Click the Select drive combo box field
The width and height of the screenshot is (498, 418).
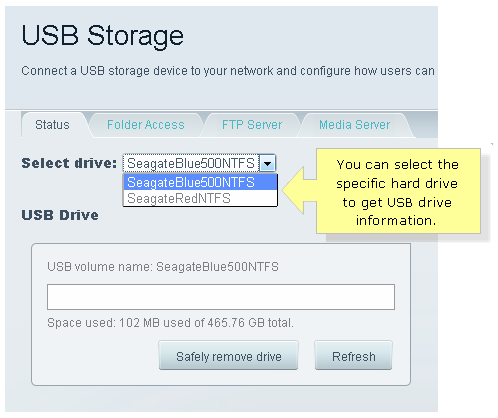[191, 163]
